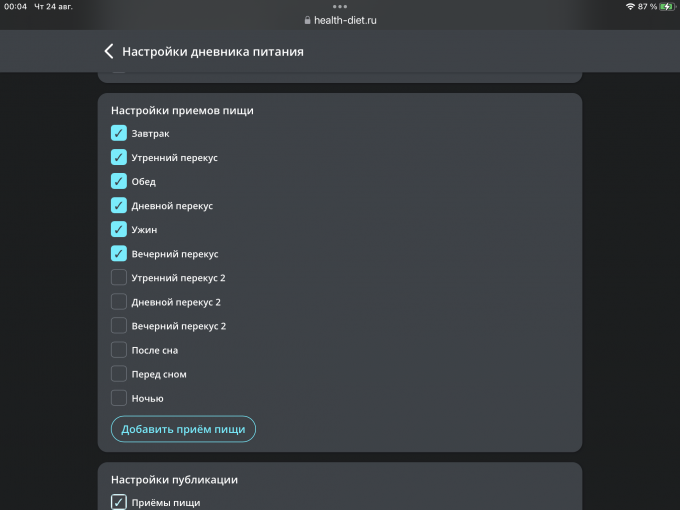The image size is (680, 510).
Task: Uncheck Вечерний перекус checkbox
Action: (119, 253)
